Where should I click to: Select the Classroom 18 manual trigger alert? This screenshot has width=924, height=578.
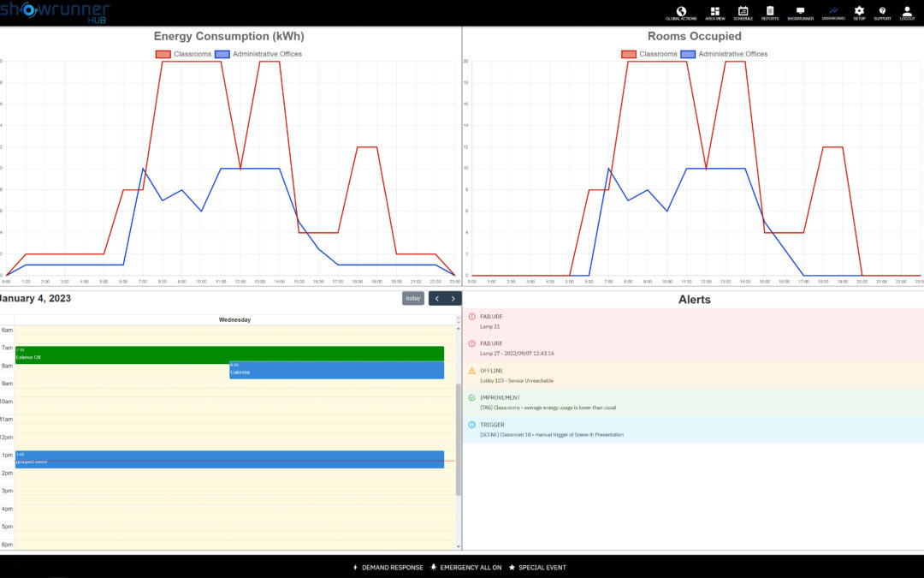tap(693, 429)
